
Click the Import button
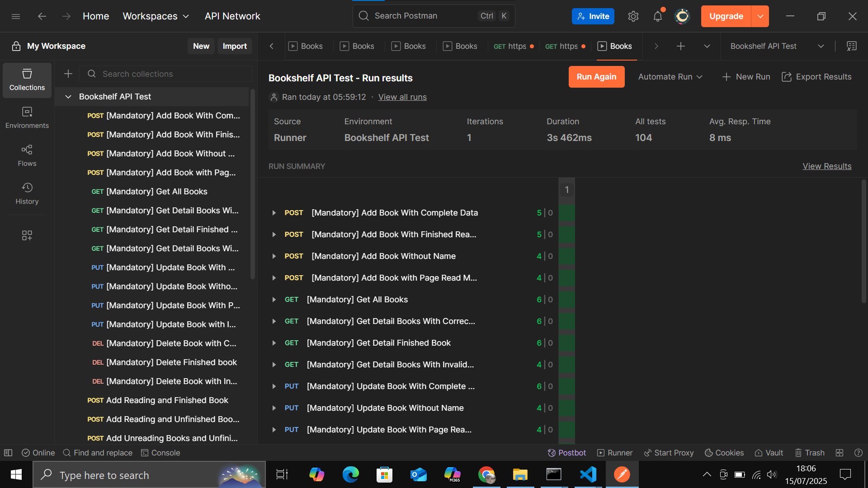[235, 46]
